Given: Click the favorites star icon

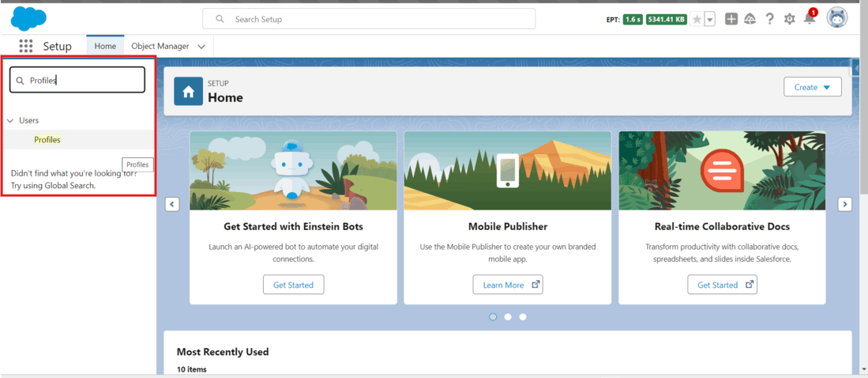Looking at the screenshot, I should 697,20.
